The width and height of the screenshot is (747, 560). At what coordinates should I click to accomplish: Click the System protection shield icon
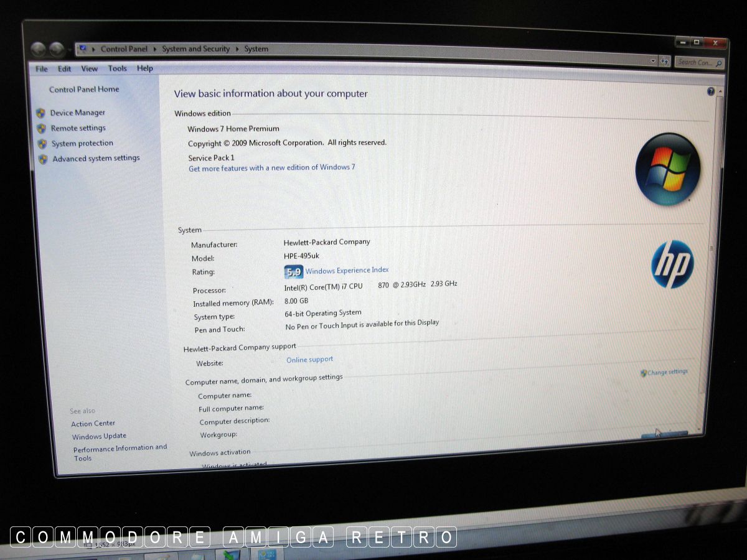[42, 144]
